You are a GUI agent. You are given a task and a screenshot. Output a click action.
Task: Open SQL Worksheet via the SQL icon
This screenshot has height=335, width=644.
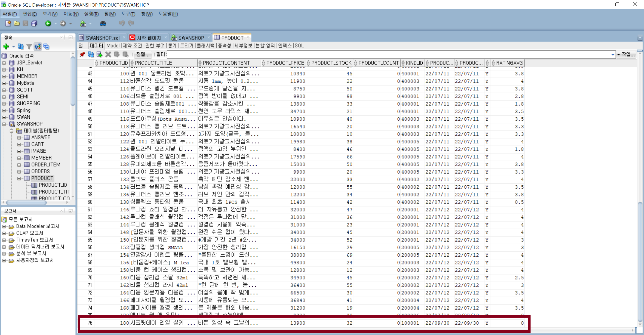tap(83, 23)
